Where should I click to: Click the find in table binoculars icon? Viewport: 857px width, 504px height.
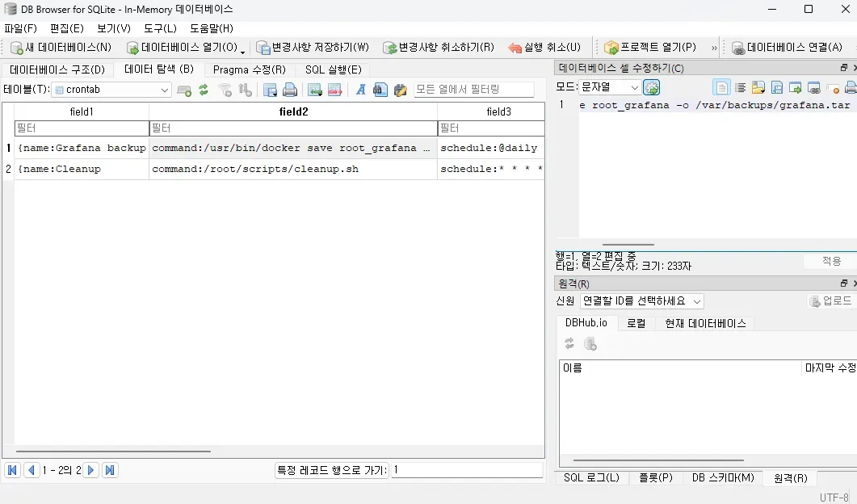click(x=380, y=90)
